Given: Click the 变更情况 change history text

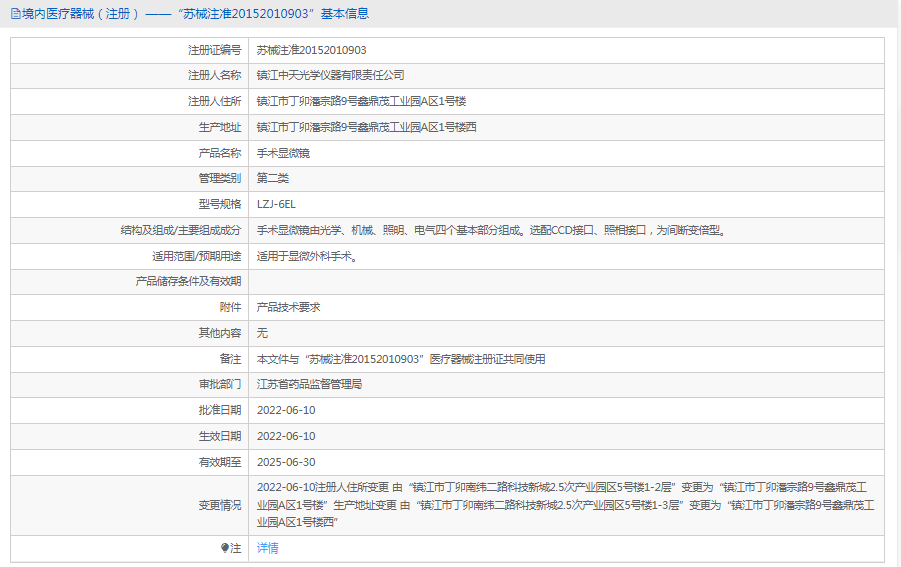Looking at the screenshot, I should pyautogui.click(x=566, y=505).
